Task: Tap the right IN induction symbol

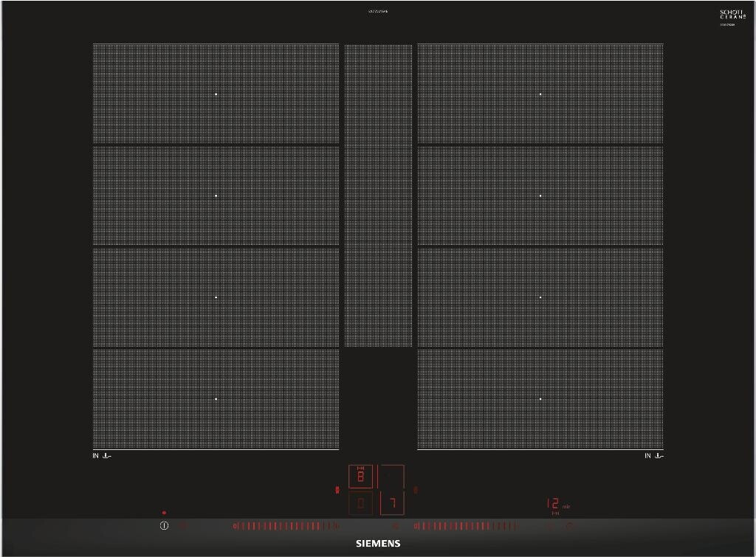Action: click(653, 456)
